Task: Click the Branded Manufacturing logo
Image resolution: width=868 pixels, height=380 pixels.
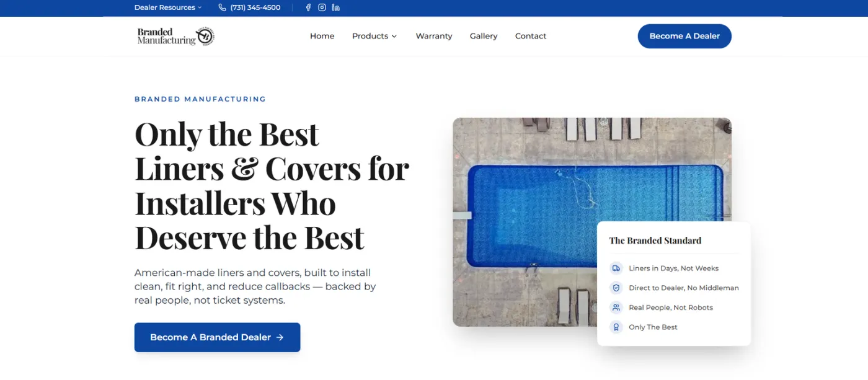Action: click(x=175, y=36)
